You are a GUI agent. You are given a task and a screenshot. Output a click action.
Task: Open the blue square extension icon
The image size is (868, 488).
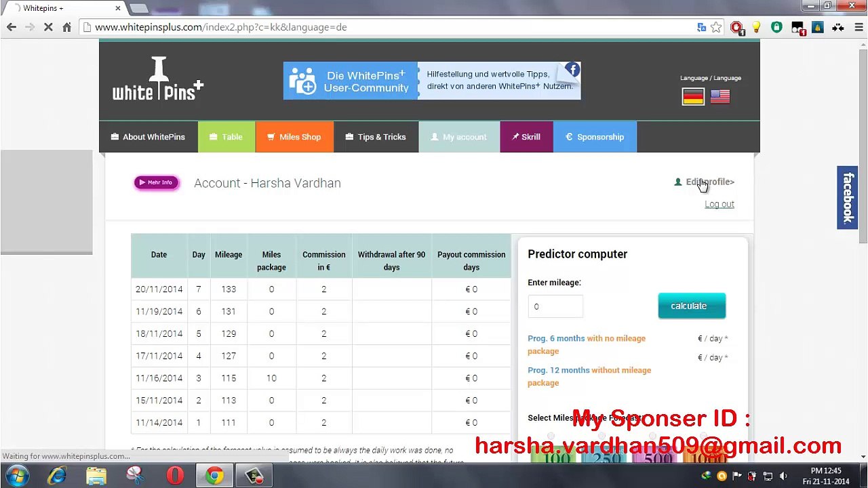[818, 27]
